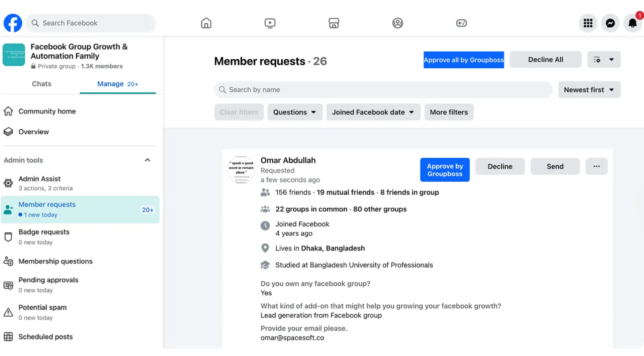This screenshot has height=356, width=644.
Task: Open Potential spam
Action: (80, 312)
